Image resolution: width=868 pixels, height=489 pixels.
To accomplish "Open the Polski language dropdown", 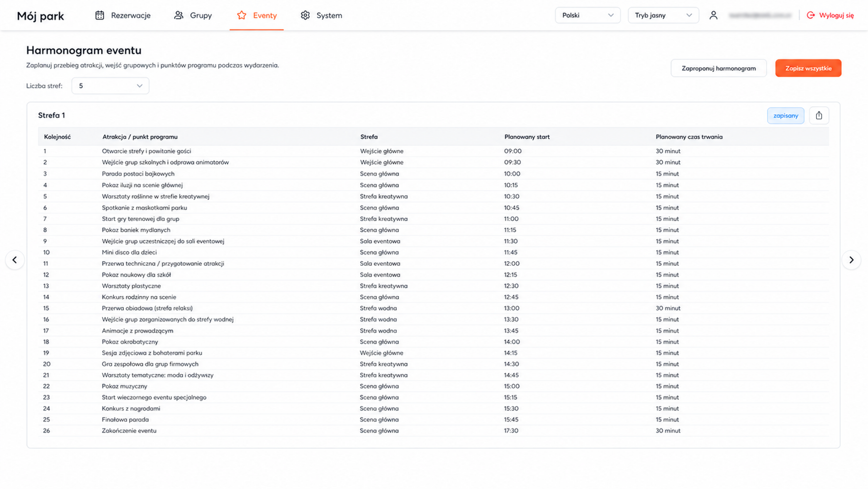I will point(588,15).
